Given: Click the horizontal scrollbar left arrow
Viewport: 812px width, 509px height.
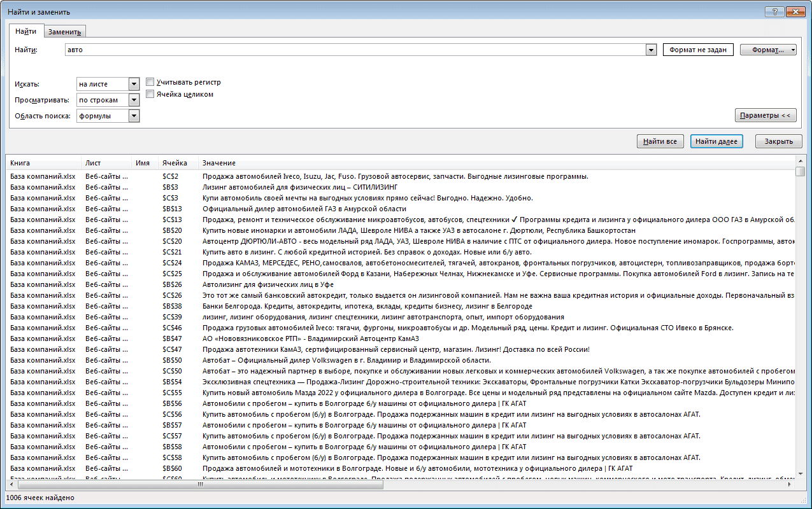Looking at the screenshot, I should point(10,484).
